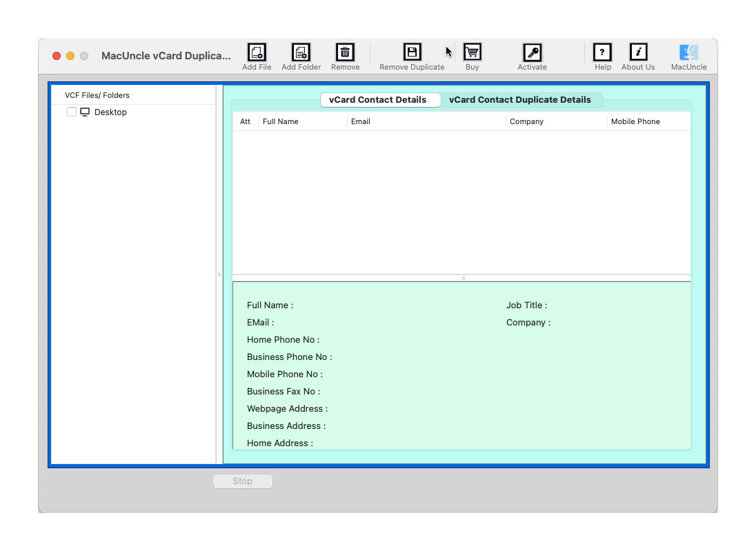
Task: Sort by Full Name column header
Action: click(281, 121)
